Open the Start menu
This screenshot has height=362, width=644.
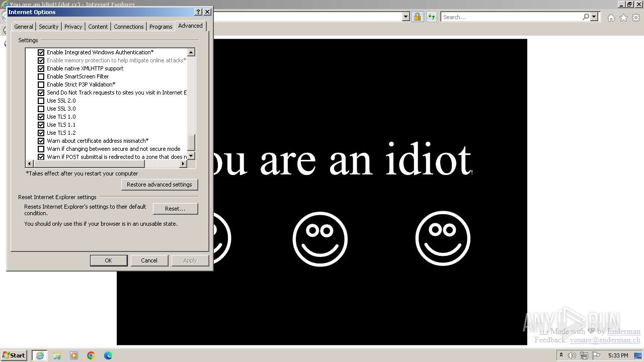[x=14, y=355]
